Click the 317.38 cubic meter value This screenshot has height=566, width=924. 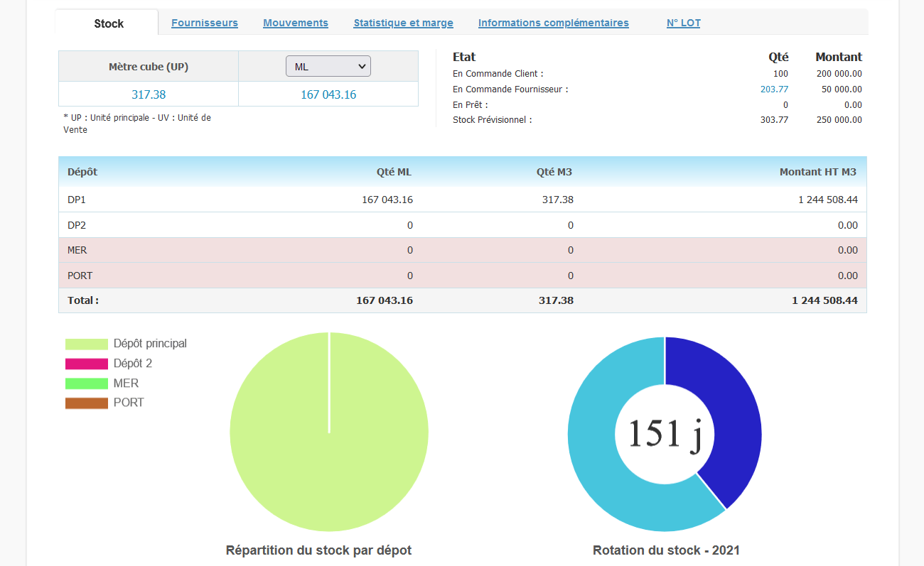coord(149,94)
